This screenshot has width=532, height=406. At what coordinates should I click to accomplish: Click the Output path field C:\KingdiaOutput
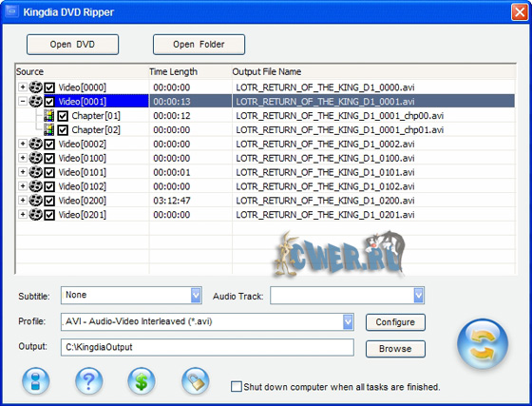[x=207, y=347]
